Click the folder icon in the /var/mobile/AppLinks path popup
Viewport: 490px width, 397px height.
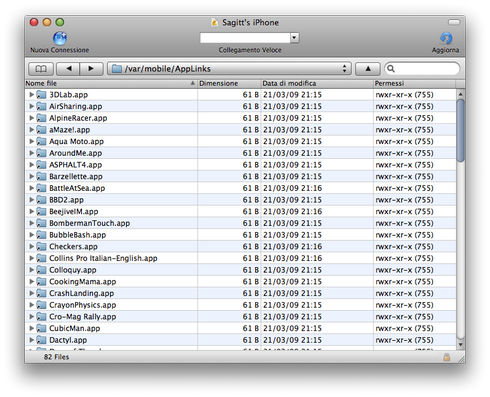tap(117, 69)
